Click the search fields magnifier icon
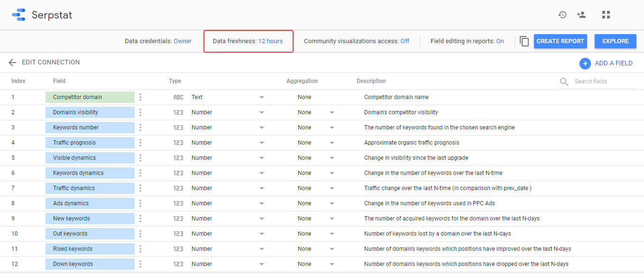Screen dimensions: 644x274 tap(564, 82)
